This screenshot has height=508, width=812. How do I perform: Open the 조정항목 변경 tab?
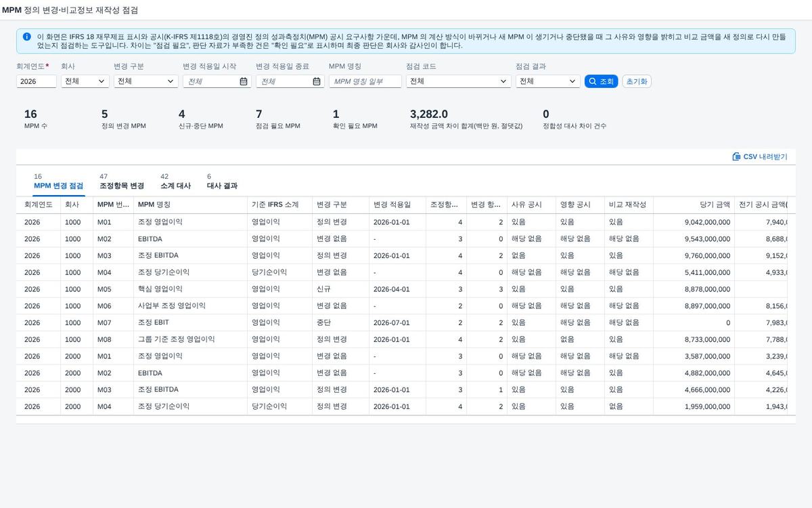point(122,181)
